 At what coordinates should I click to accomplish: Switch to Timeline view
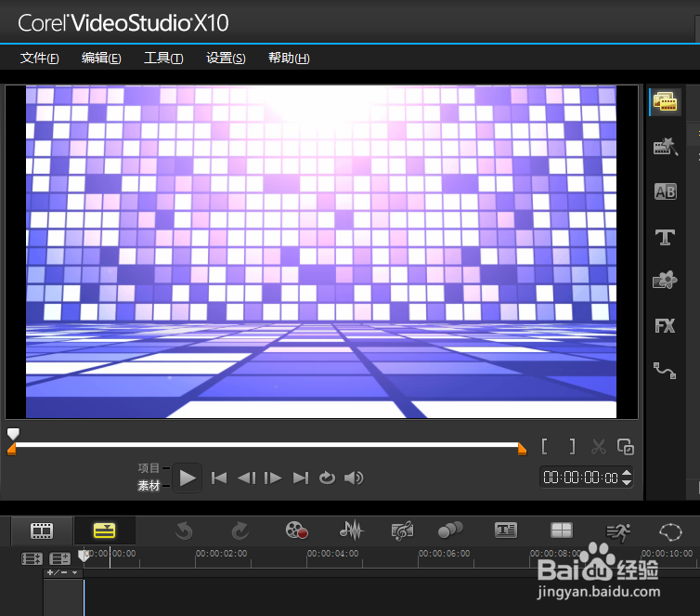(x=105, y=531)
